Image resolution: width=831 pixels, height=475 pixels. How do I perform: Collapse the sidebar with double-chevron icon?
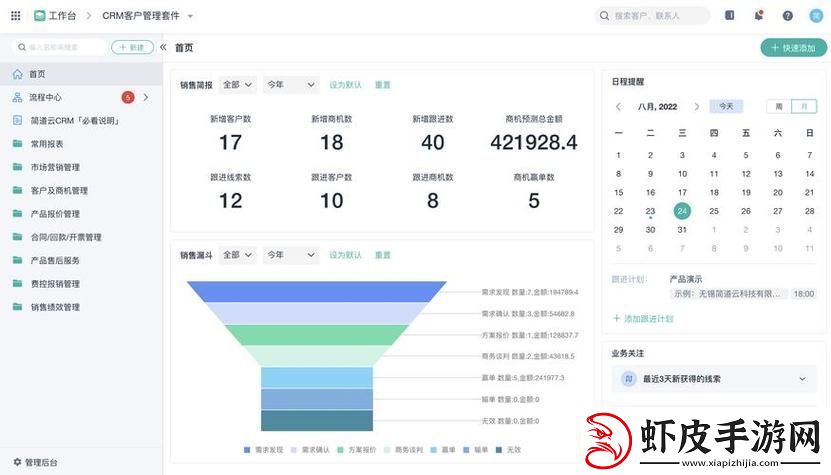(163, 47)
